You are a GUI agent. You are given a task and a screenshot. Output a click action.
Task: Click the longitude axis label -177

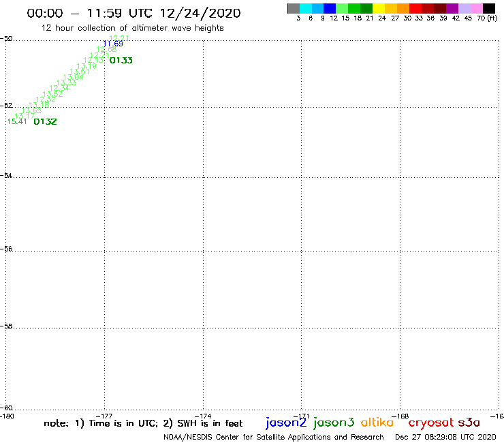pyautogui.click(x=104, y=416)
